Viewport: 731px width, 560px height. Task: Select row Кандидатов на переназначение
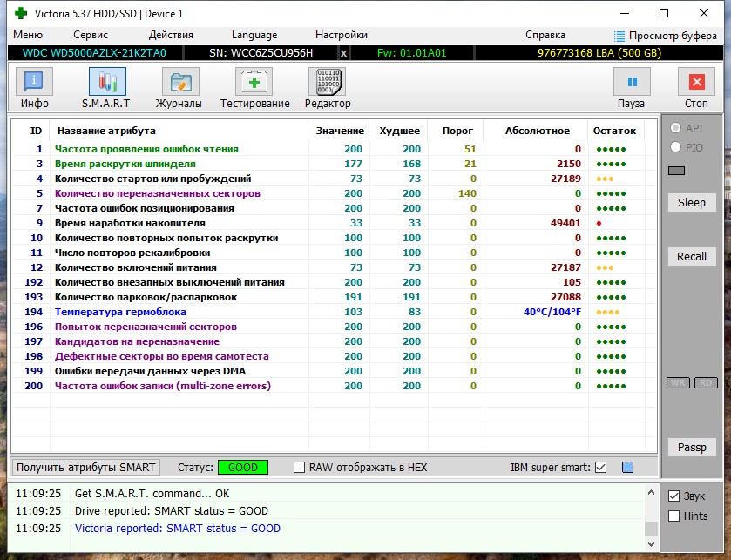coord(334,341)
